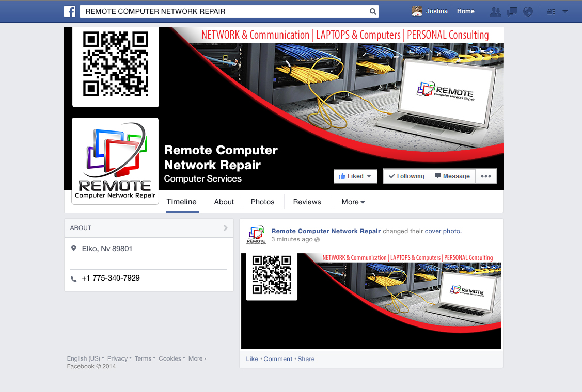Click the address Elko, Nv 89801
The width and height of the screenshot is (582, 392).
[x=107, y=249]
